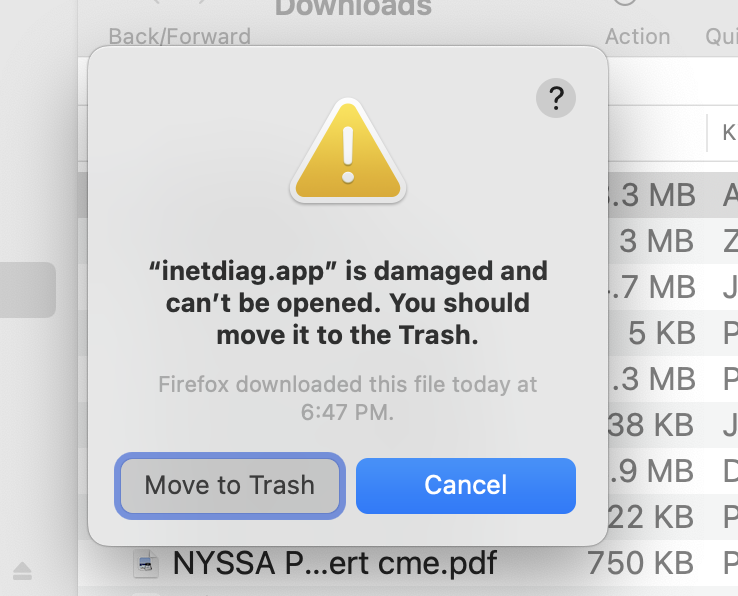738x596 pixels.
Task: Click the partially visible Quick Look toolbar item
Action: (x=722, y=37)
